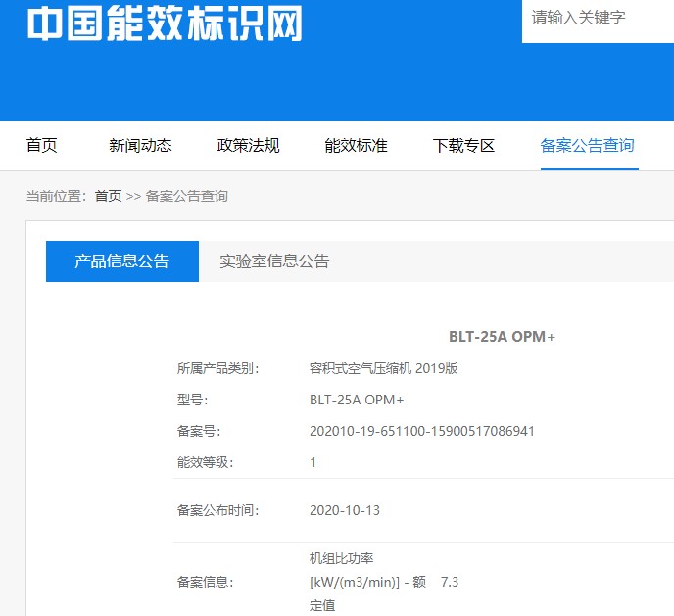Screen dimensions: 674x616
Task: Focus the 请输入关键字 search field
Action: [x=598, y=20]
